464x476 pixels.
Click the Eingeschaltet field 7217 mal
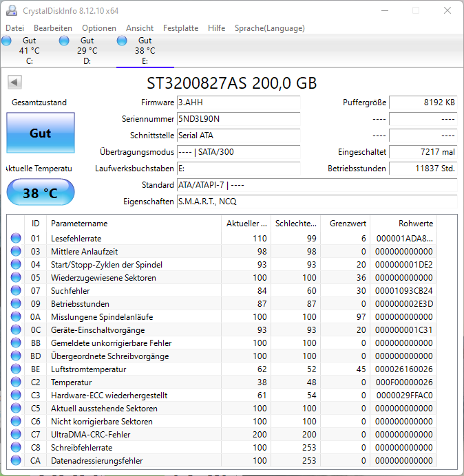pos(423,152)
